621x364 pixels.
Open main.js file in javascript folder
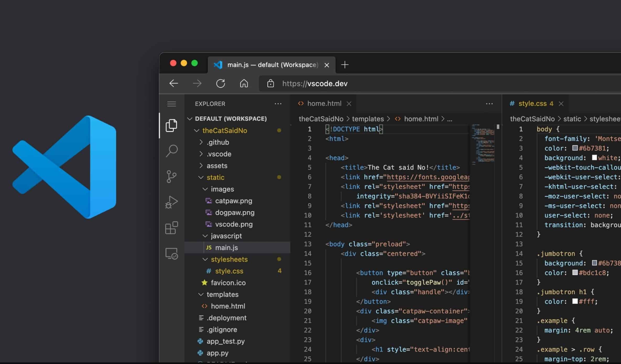(x=226, y=247)
